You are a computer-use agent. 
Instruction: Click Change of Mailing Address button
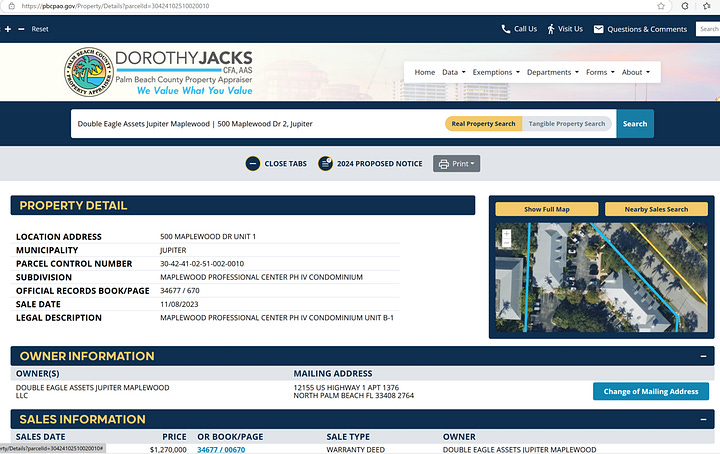point(651,392)
